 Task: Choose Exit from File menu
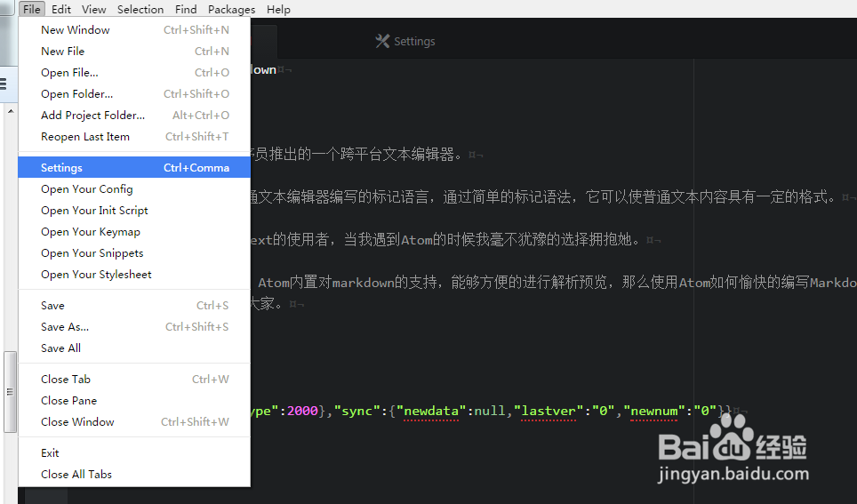(134, 453)
